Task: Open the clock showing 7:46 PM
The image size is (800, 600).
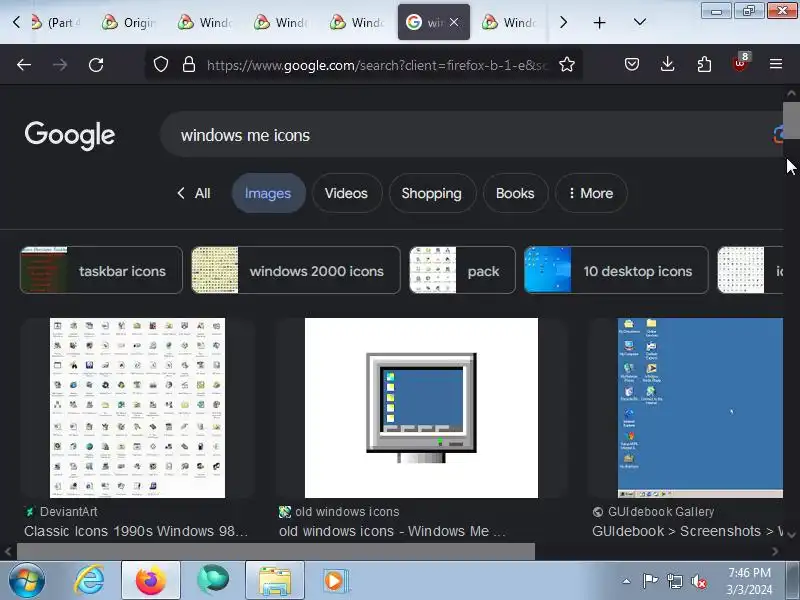Action: [749, 581]
